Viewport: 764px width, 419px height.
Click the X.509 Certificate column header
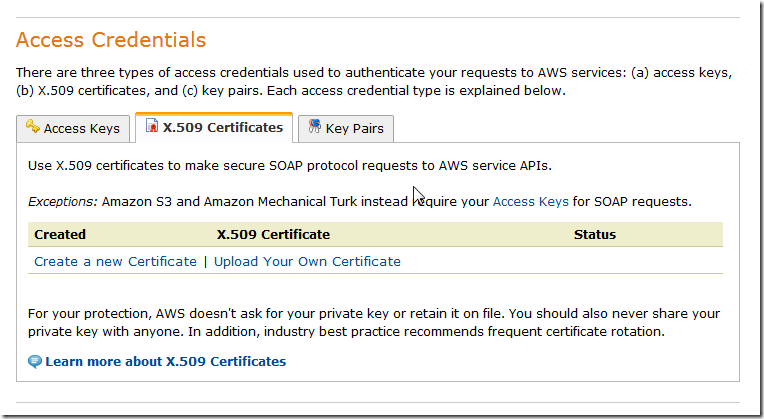pos(273,235)
